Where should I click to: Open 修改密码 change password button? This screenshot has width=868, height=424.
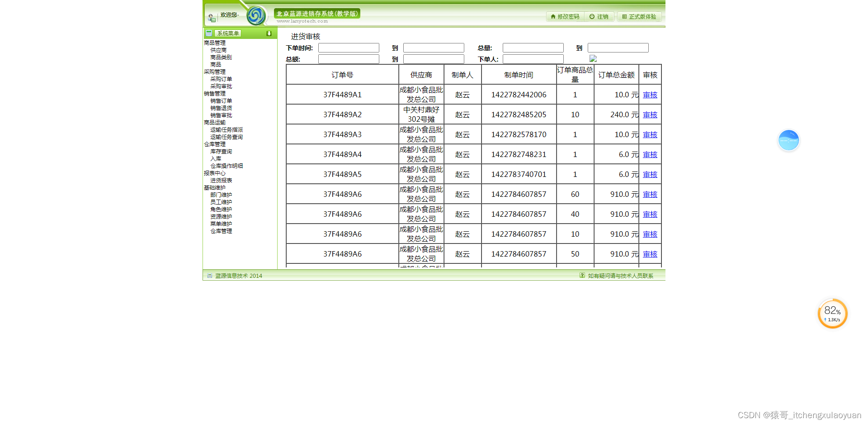(565, 17)
